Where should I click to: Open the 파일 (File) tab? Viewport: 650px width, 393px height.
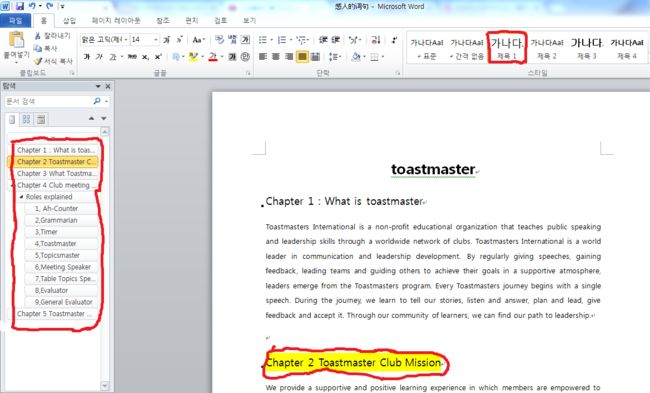15,20
